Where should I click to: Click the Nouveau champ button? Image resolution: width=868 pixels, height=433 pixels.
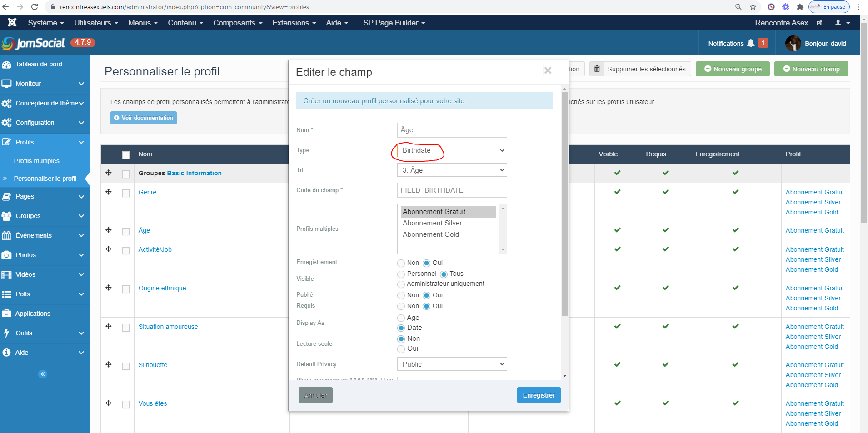pyautogui.click(x=811, y=69)
